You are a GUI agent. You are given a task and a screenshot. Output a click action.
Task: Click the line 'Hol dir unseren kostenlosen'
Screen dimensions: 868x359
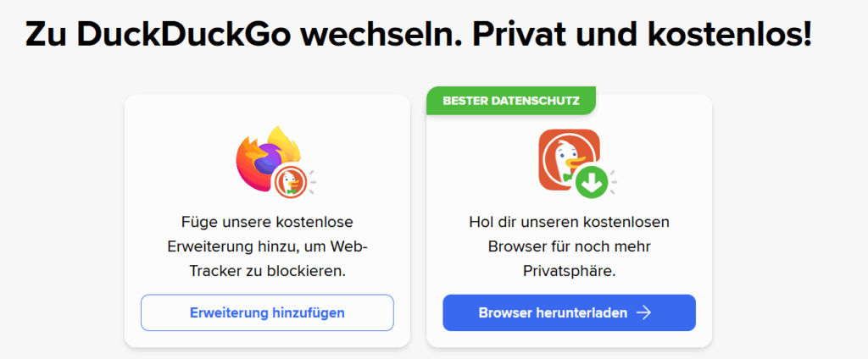pos(569,223)
